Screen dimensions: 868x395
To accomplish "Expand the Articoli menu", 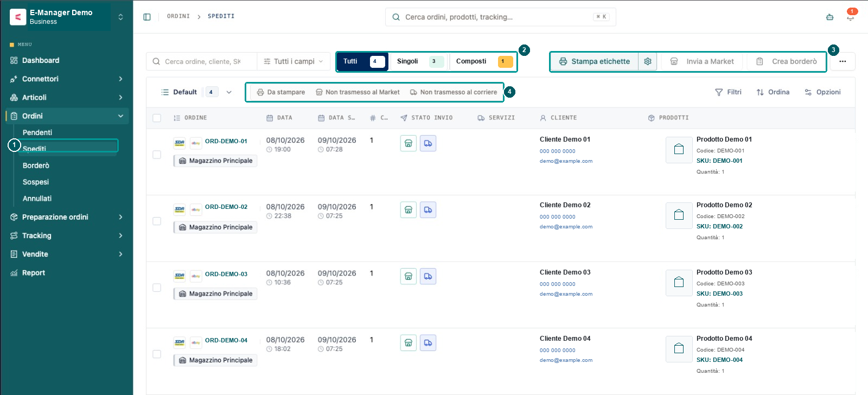I will point(67,98).
